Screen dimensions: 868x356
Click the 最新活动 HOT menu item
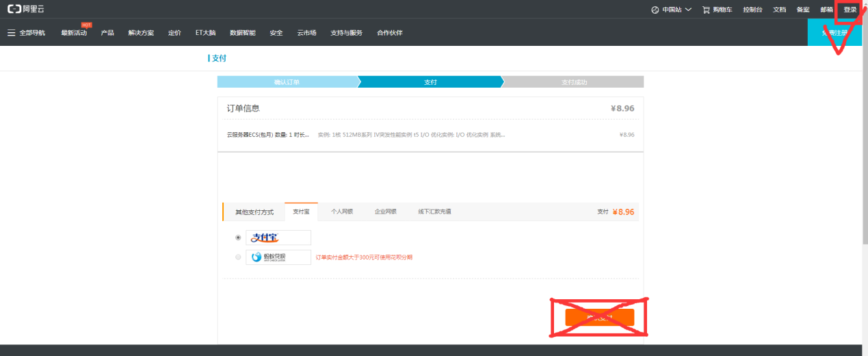click(74, 33)
